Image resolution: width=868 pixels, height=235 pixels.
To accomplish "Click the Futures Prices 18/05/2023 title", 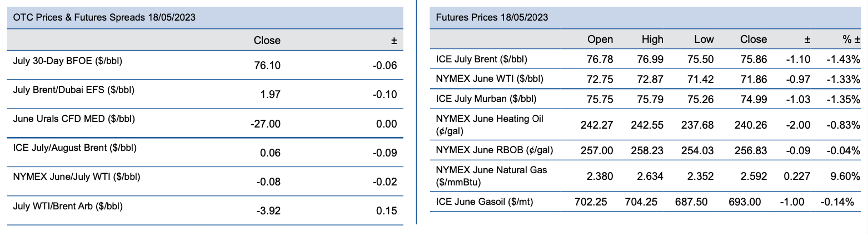I will (492, 17).
